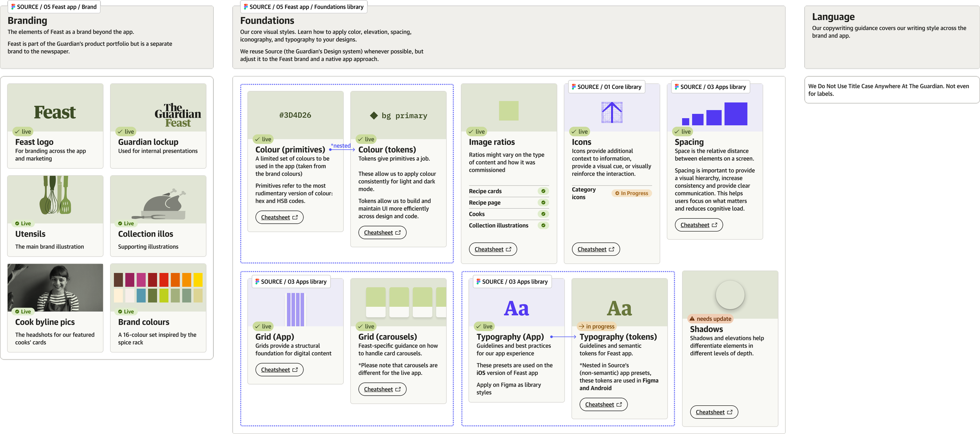The height and width of the screenshot is (434, 980).
Task: Click the Figma icon in Brand label
Action: (13, 7)
